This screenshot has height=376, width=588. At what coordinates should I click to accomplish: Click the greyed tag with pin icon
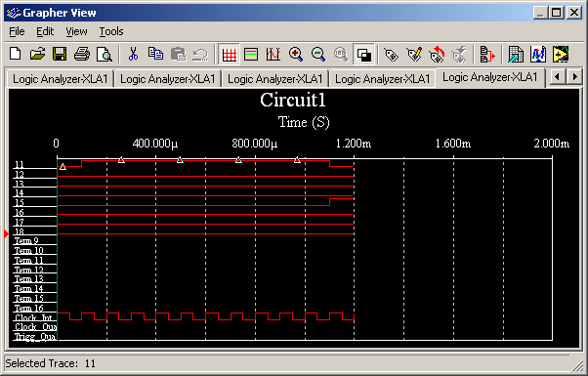[x=459, y=55]
